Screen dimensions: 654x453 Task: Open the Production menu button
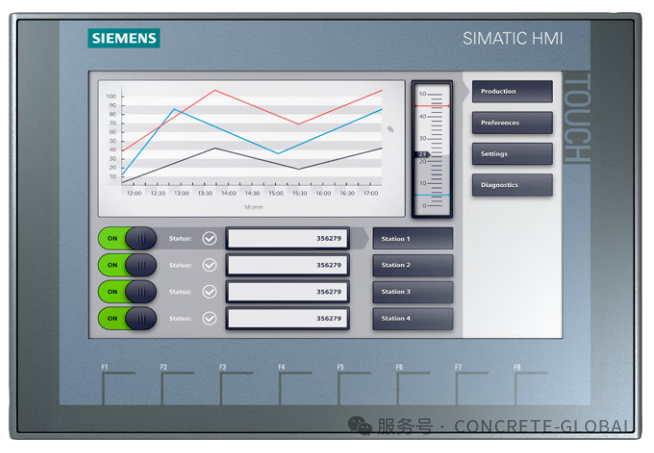(x=512, y=91)
